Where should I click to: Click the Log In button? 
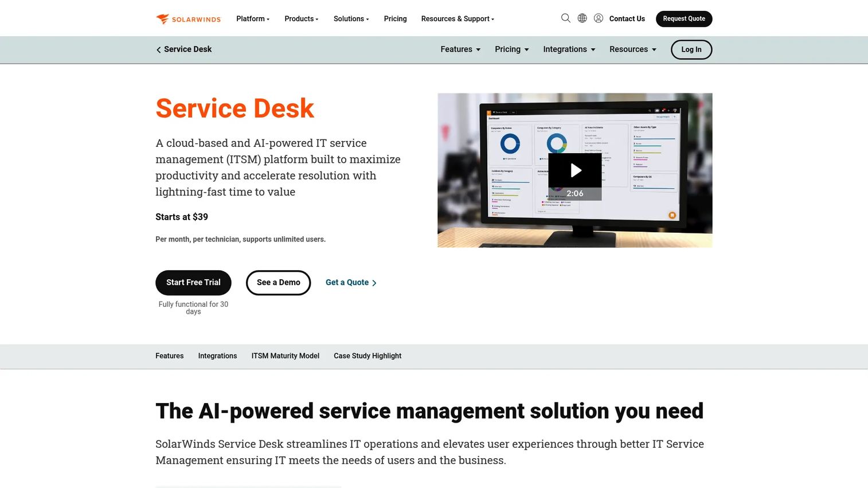691,50
